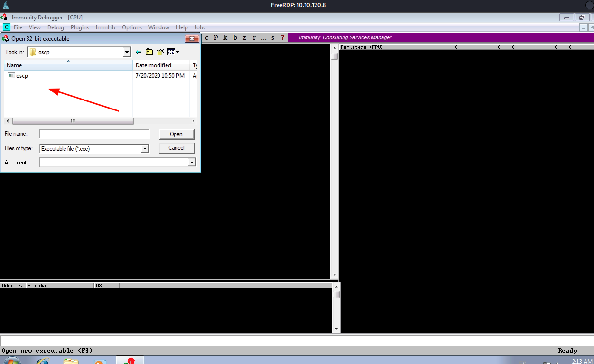Open the Jobs menu
Image resolution: width=594 pixels, height=364 pixels.
coord(200,27)
